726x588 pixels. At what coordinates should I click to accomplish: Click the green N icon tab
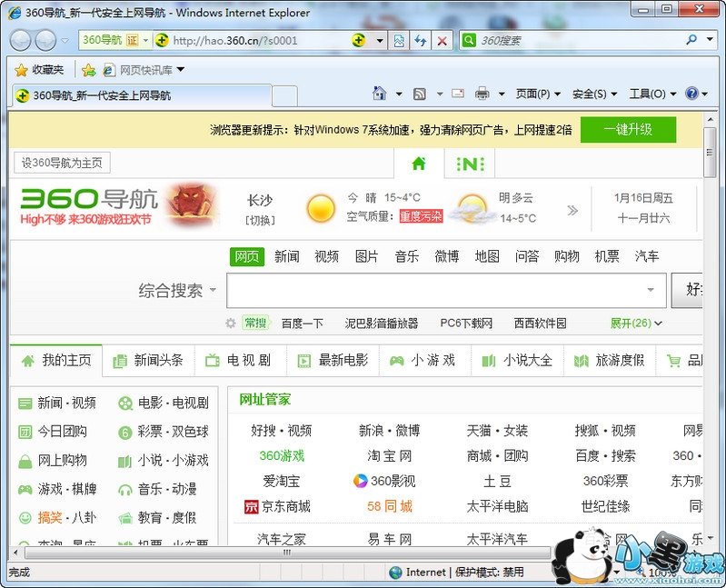(470, 164)
